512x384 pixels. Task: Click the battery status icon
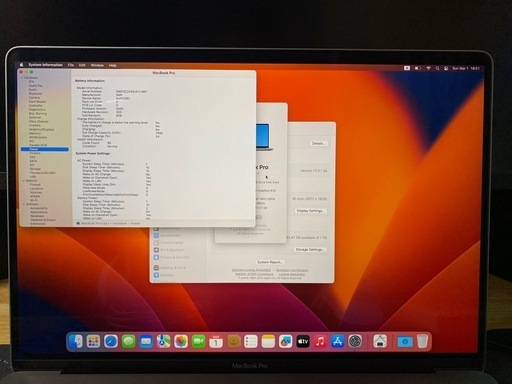[417, 68]
